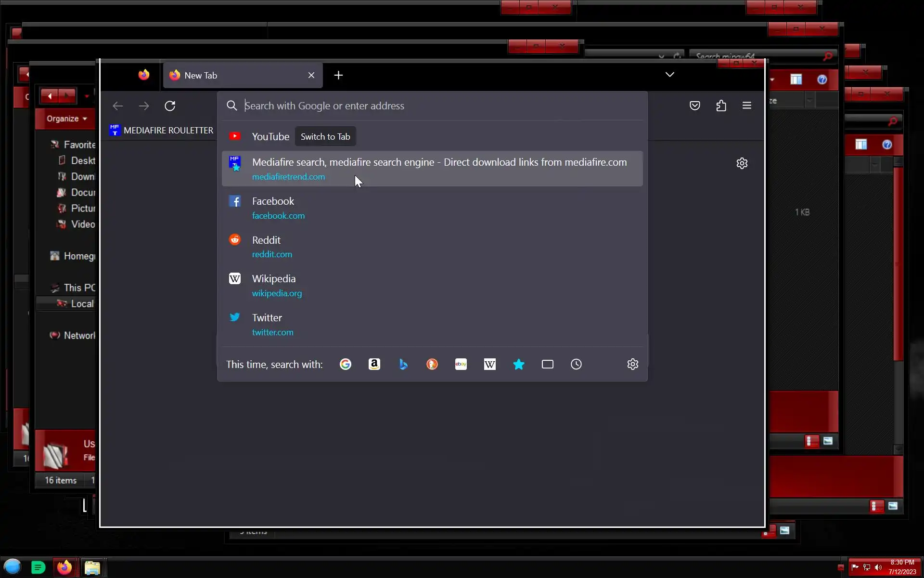Open a new tab with plus button
This screenshot has height=578, width=924.
339,75
